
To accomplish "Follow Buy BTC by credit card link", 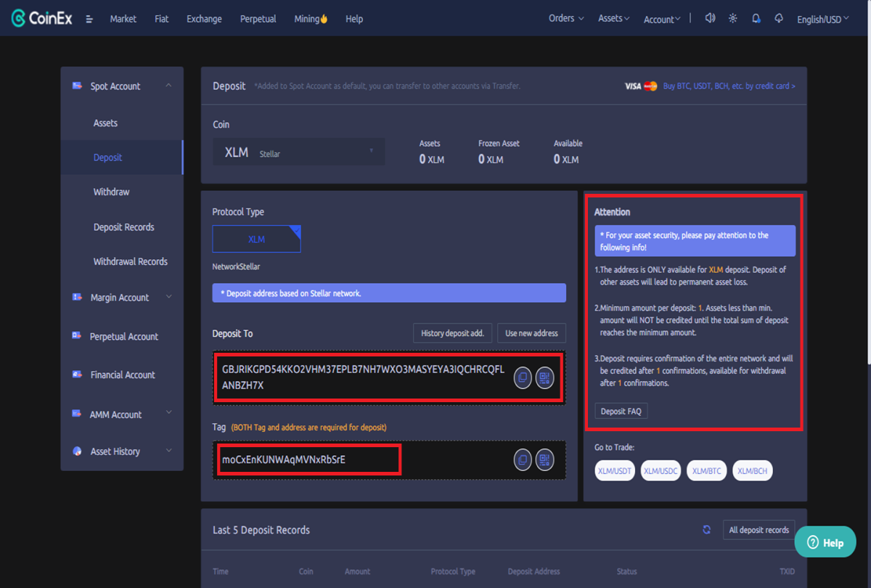I will click(729, 86).
